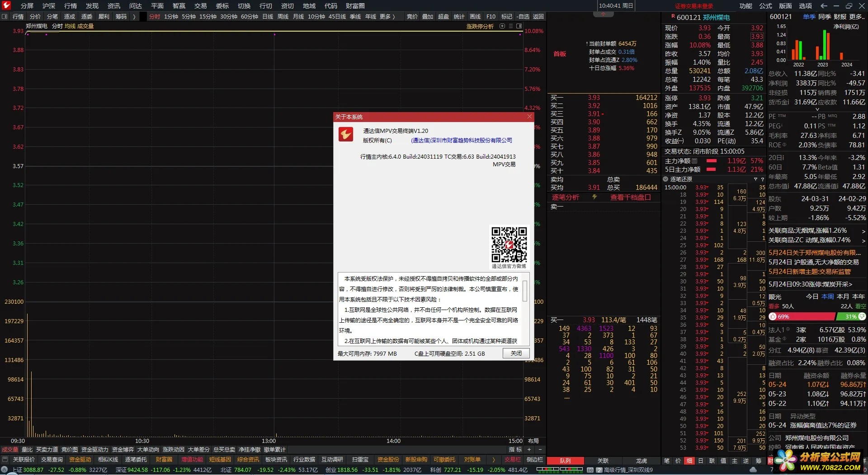Viewport: 868px width, 475px height.
Task: Expand the 更多 periods dropdown
Action: tap(387, 17)
